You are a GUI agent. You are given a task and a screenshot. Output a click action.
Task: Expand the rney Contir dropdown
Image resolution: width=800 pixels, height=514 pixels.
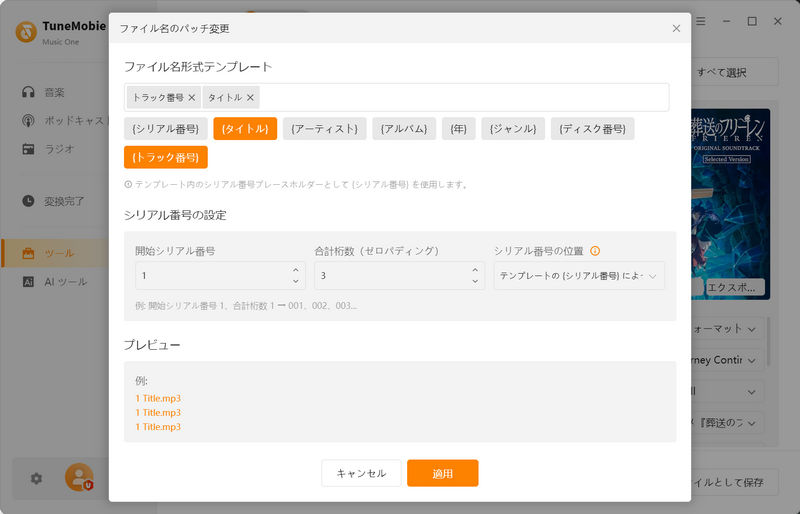(727, 360)
